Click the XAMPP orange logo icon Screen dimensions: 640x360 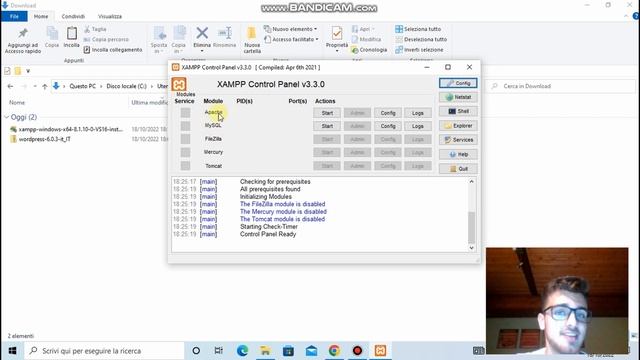pos(179,84)
